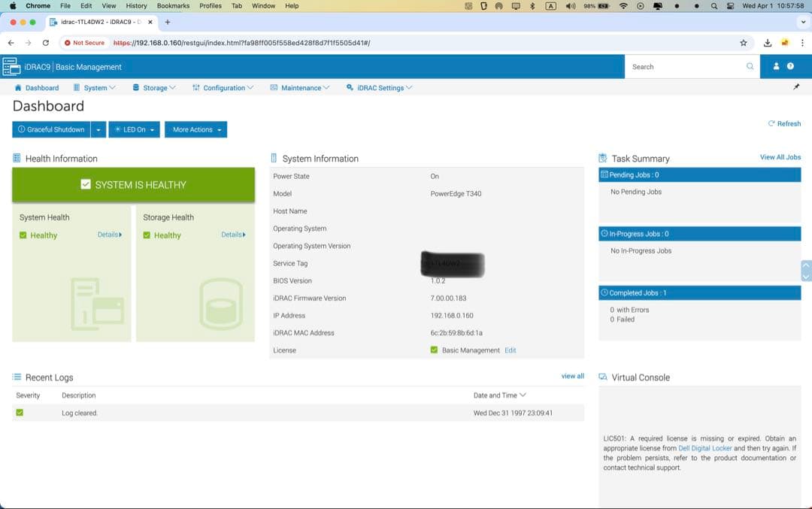Click the volume menu bar icon
The image size is (812, 509).
click(x=570, y=6)
